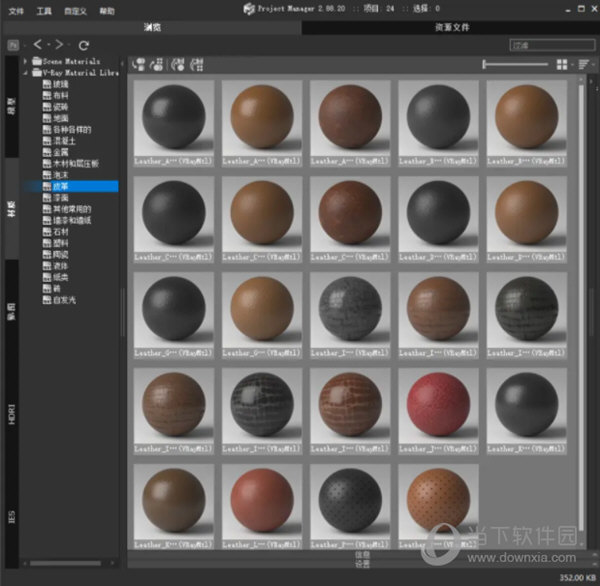Select the 贴图 vertical side tab
The width and height of the screenshot is (600, 586).
click(x=11, y=311)
